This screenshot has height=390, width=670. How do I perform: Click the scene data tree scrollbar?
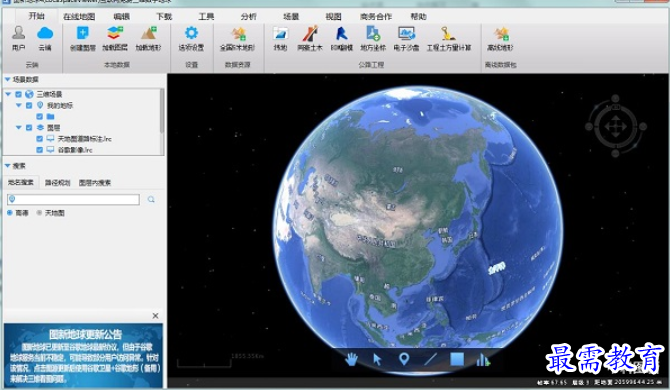click(x=162, y=111)
